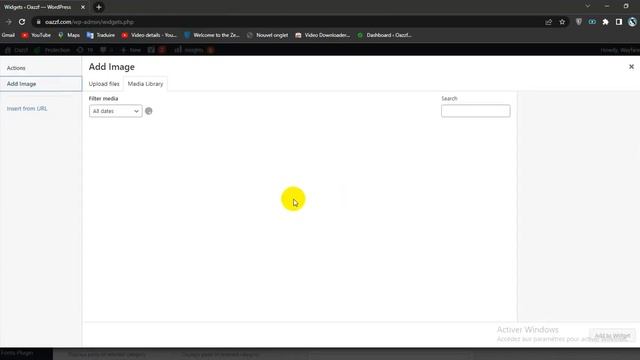Open the Gmail bookmark
Screen dimensions: 640x360
coord(8,35)
